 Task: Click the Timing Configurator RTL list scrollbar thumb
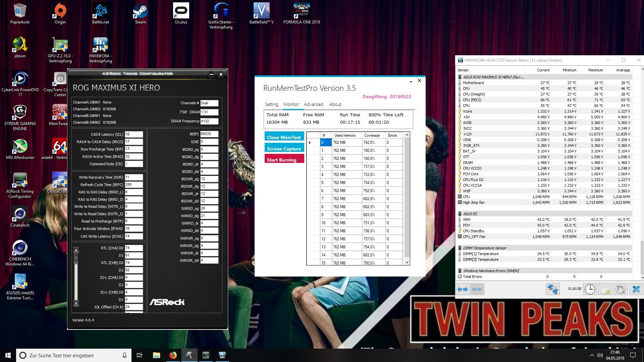pyautogui.click(x=76, y=258)
